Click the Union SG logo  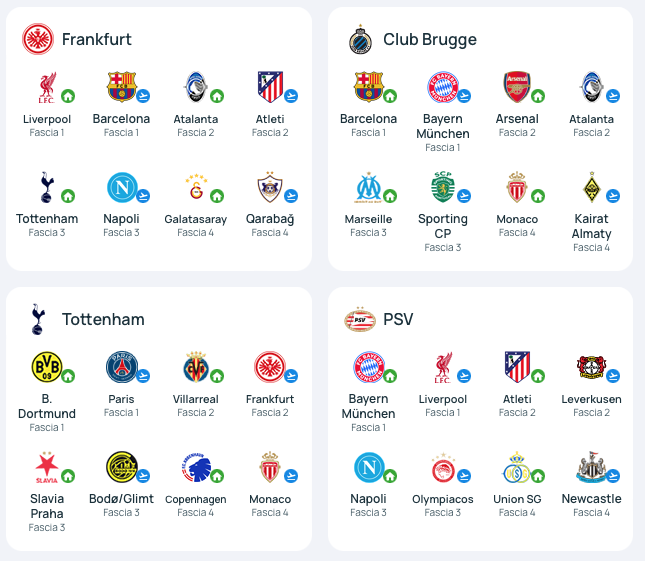coord(517,468)
